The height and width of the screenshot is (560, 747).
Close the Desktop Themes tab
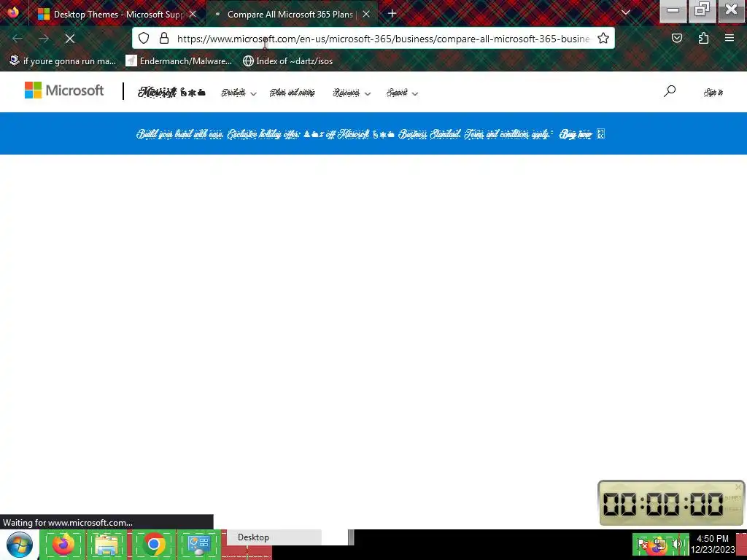point(193,15)
